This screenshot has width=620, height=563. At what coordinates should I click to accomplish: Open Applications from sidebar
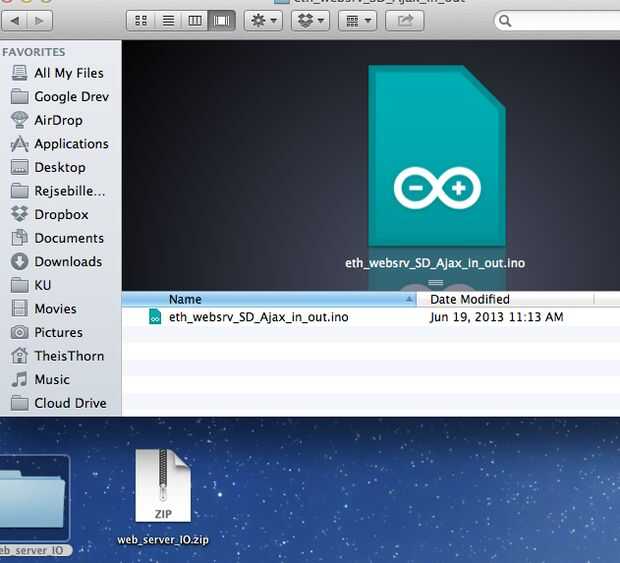(59, 144)
